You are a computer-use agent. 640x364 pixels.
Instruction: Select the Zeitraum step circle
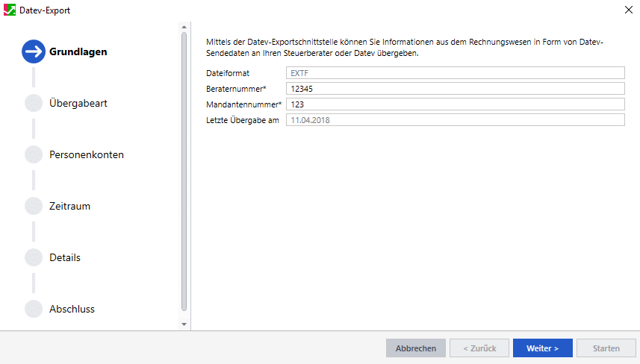tap(34, 206)
